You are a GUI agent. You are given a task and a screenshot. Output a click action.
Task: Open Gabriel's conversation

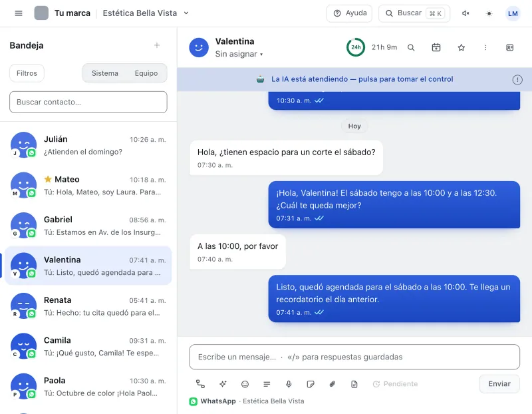tap(88, 226)
